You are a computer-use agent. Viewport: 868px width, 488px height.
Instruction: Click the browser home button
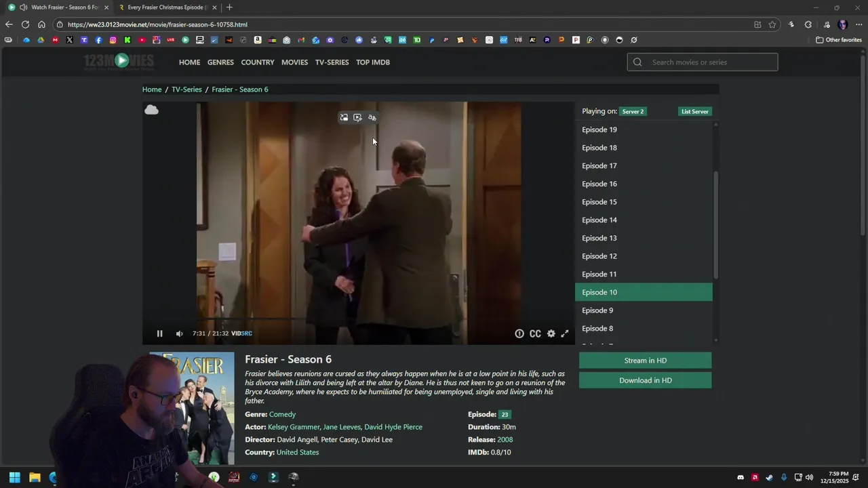pos(41,24)
